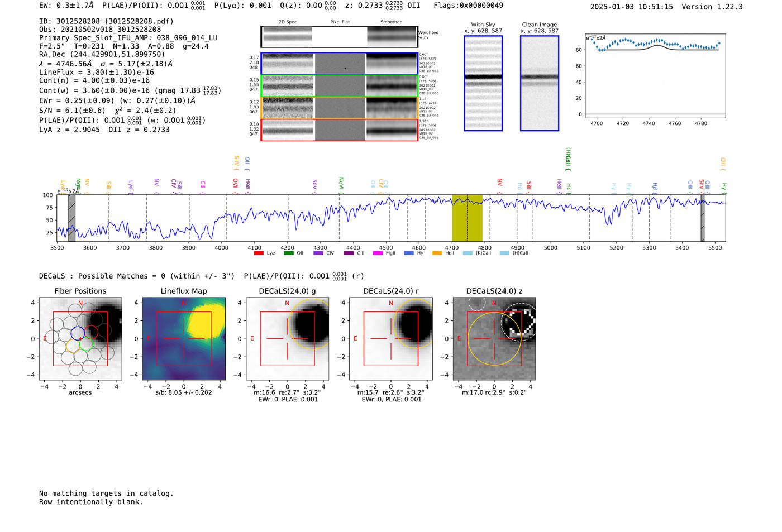Click the 'No matching targets in catalog.' text

106,493
